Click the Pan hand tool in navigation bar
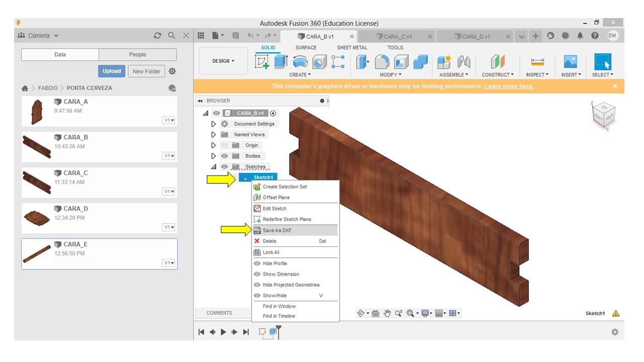644x362 pixels. [387, 313]
